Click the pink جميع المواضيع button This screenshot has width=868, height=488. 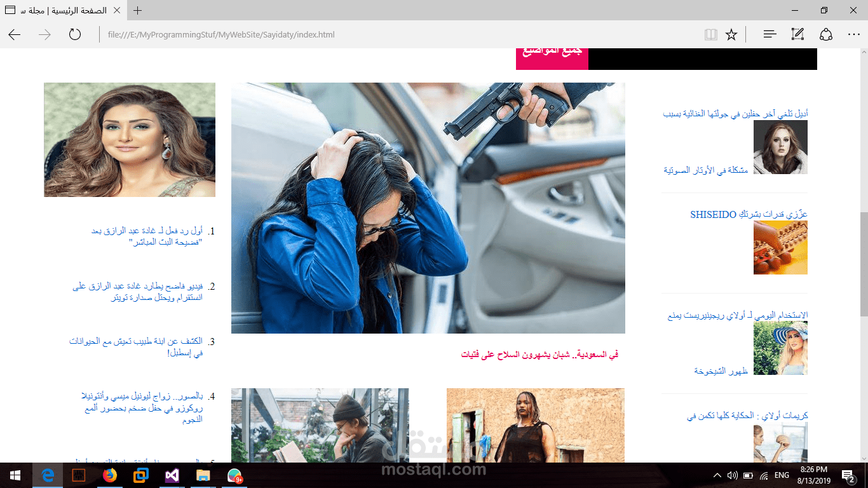pyautogui.click(x=552, y=58)
